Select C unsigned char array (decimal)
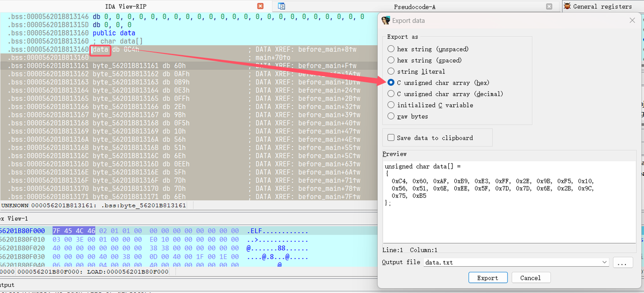The image size is (644, 293). (x=391, y=94)
